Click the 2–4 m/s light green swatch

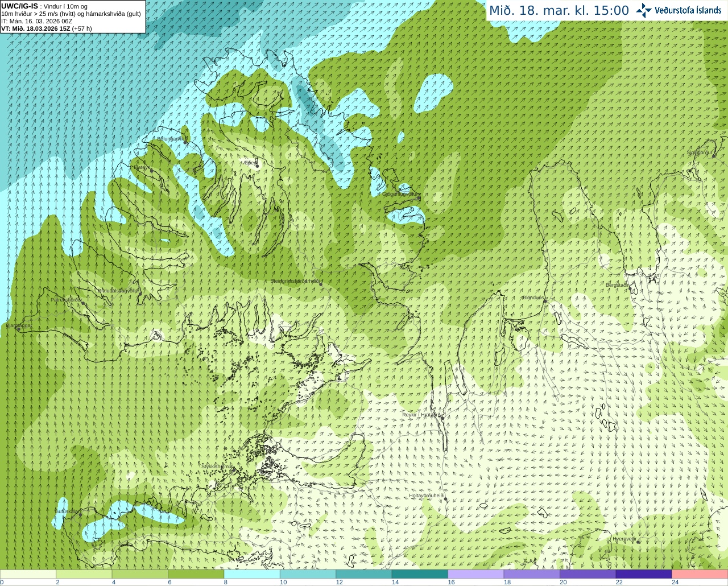tap(84, 574)
